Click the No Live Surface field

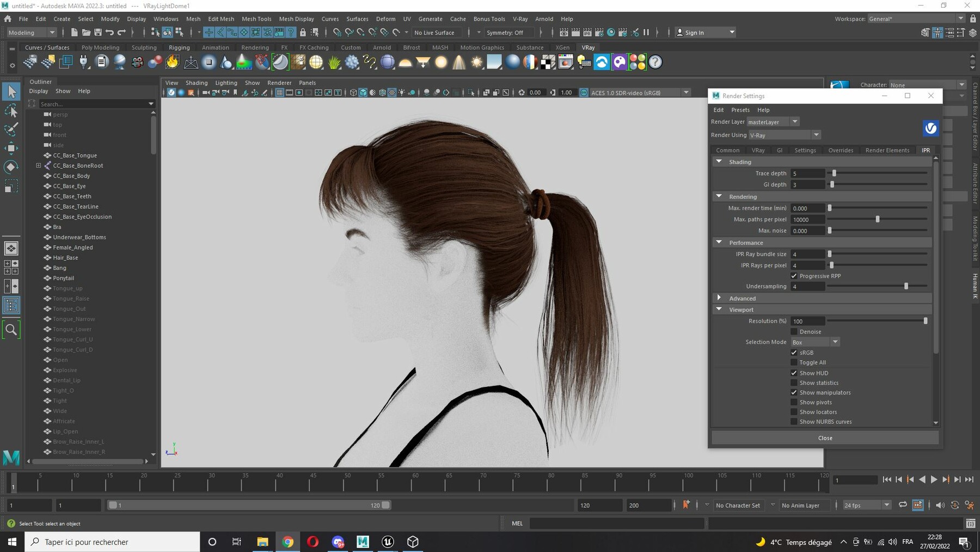[437, 33]
